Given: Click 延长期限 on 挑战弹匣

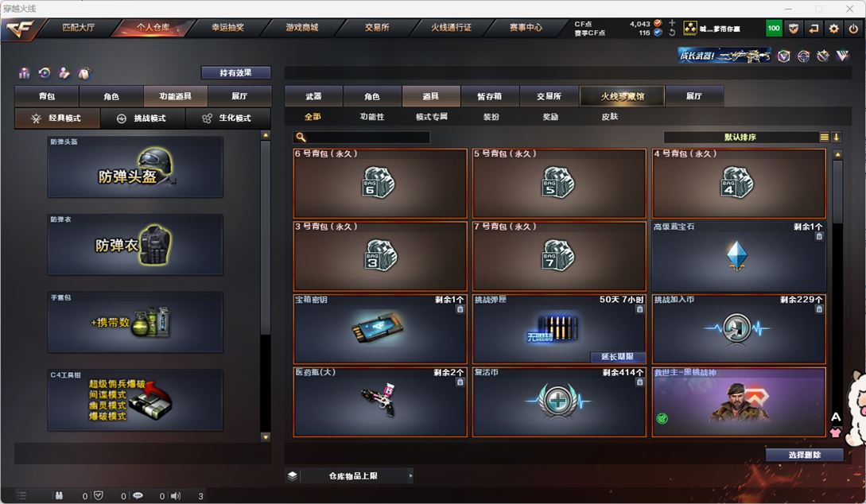Looking at the screenshot, I should pos(617,357).
